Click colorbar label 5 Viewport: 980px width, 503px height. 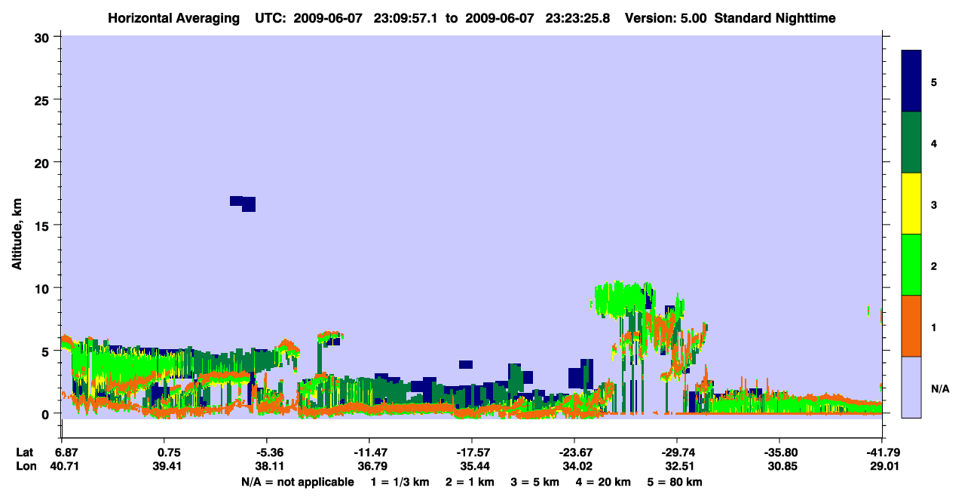click(x=934, y=81)
